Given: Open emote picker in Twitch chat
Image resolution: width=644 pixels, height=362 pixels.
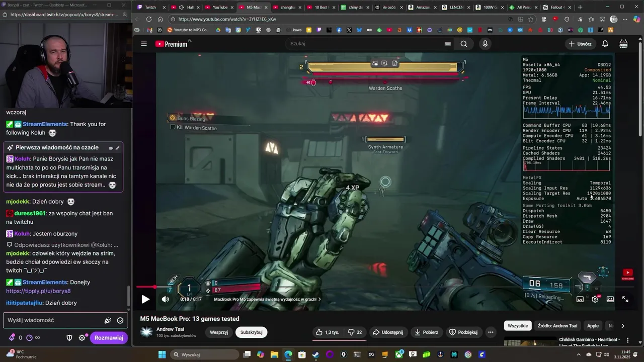Looking at the screenshot, I should pyautogui.click(x=120, y=320).
